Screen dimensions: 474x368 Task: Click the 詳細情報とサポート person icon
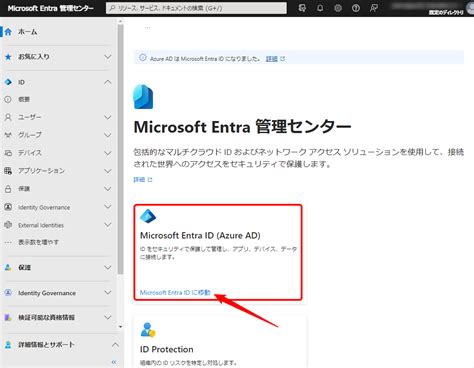(8, 345)
